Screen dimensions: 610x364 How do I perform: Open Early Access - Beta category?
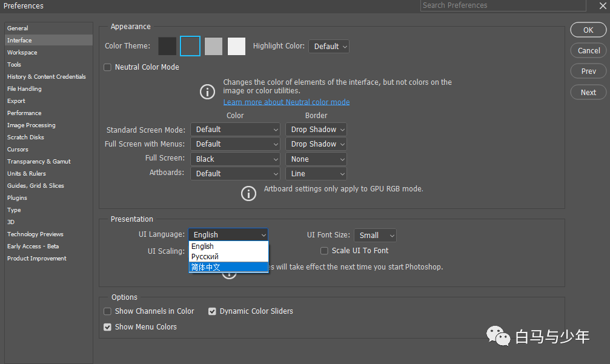click(48, 246)
